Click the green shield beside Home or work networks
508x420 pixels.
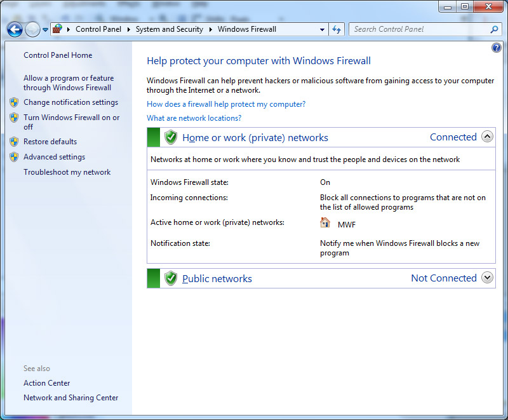[x=170, y=137]
